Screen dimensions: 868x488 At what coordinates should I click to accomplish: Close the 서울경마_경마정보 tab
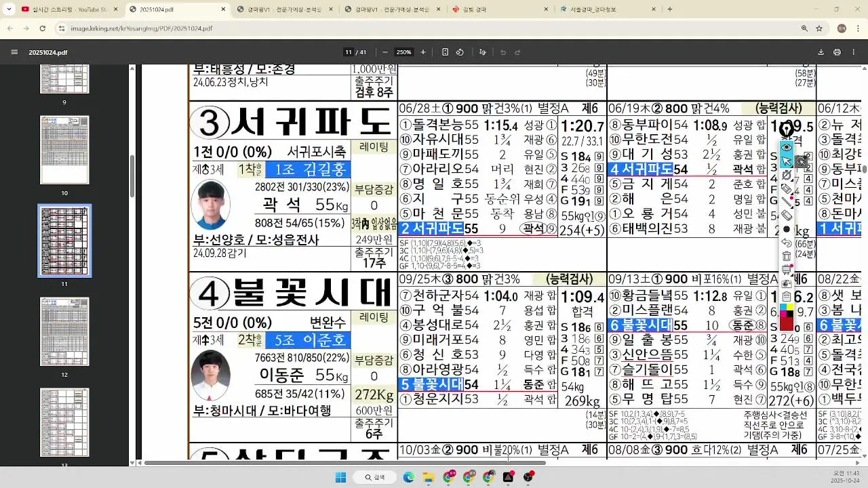tap(653, 9)
